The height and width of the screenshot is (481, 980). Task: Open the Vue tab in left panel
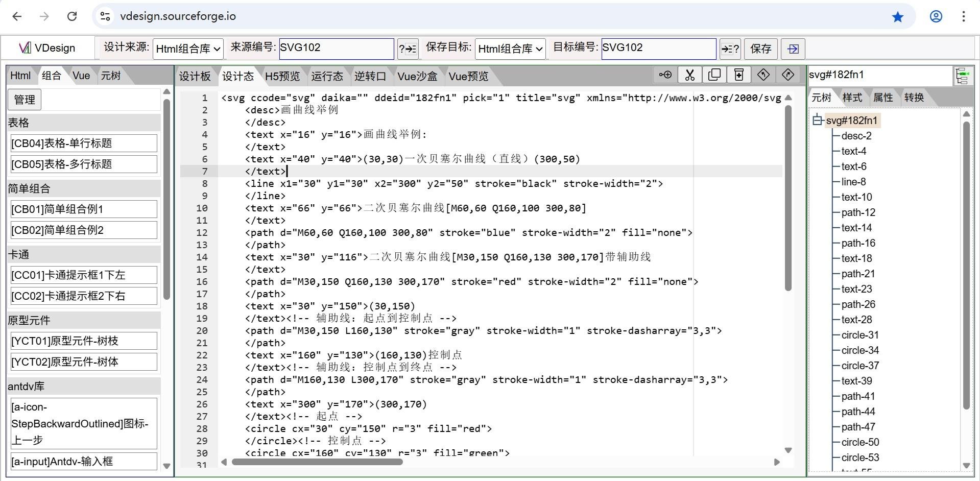(x=81, y=76)
